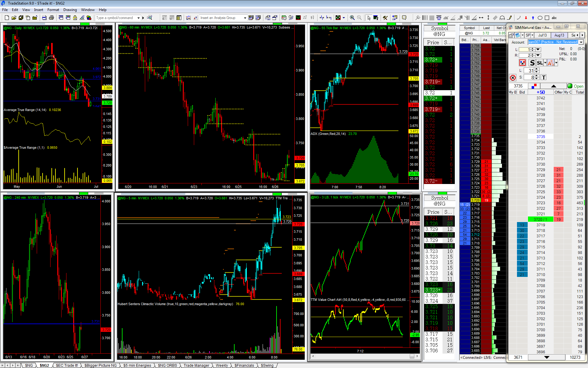Select the Horizontal Lines drawing tool
This screenshot has height=368, width=588.
pyautogui.click(x=432, y=18)
